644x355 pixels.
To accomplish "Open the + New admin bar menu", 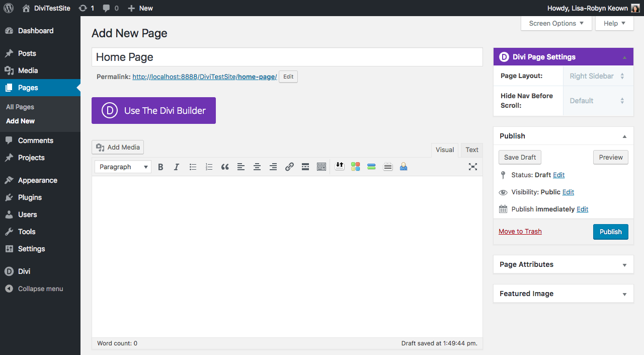I will click(x=140, y=8).
